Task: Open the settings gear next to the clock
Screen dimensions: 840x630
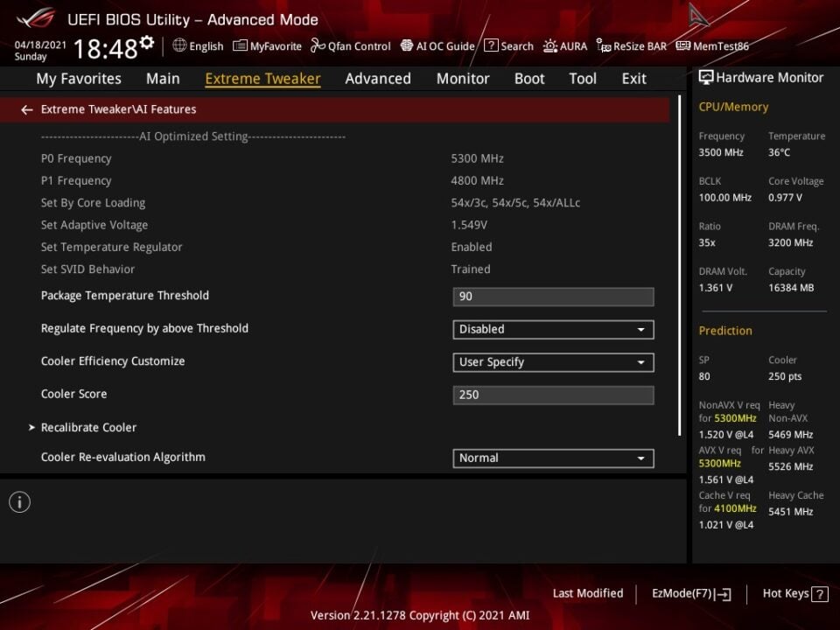Action: coord(147,44)
